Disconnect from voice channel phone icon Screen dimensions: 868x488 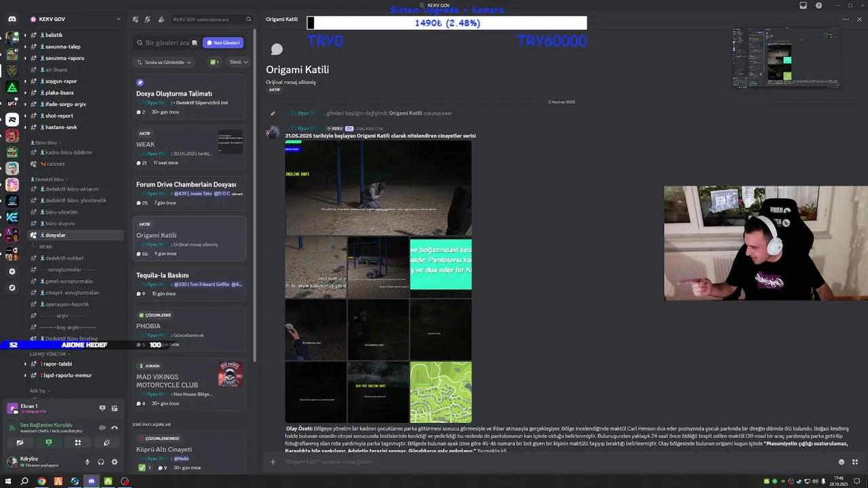tap(115, 428)
